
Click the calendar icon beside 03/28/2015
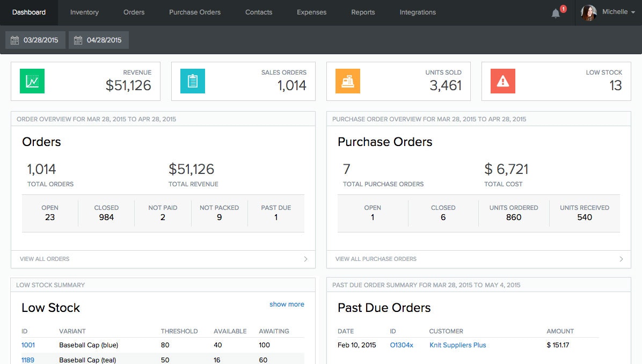14,40
